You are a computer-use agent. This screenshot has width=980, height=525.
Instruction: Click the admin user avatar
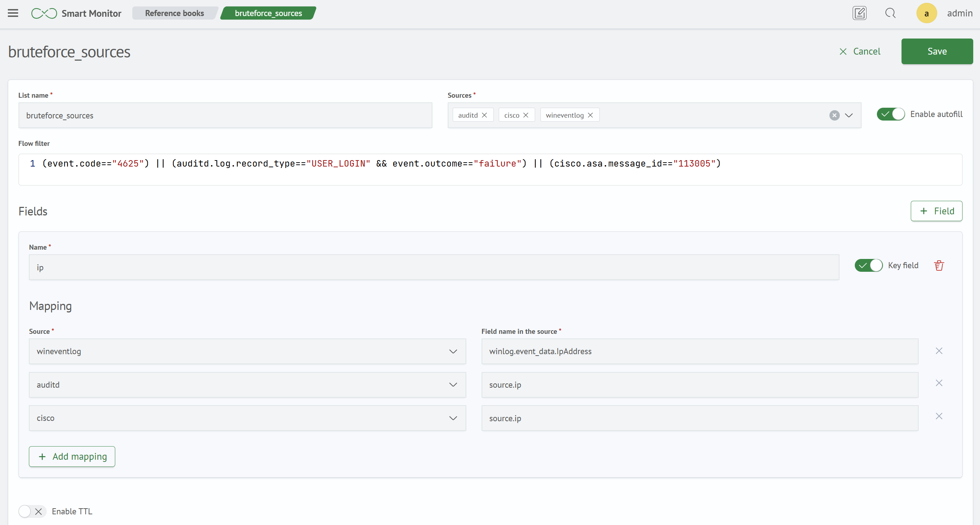[926, 13]
